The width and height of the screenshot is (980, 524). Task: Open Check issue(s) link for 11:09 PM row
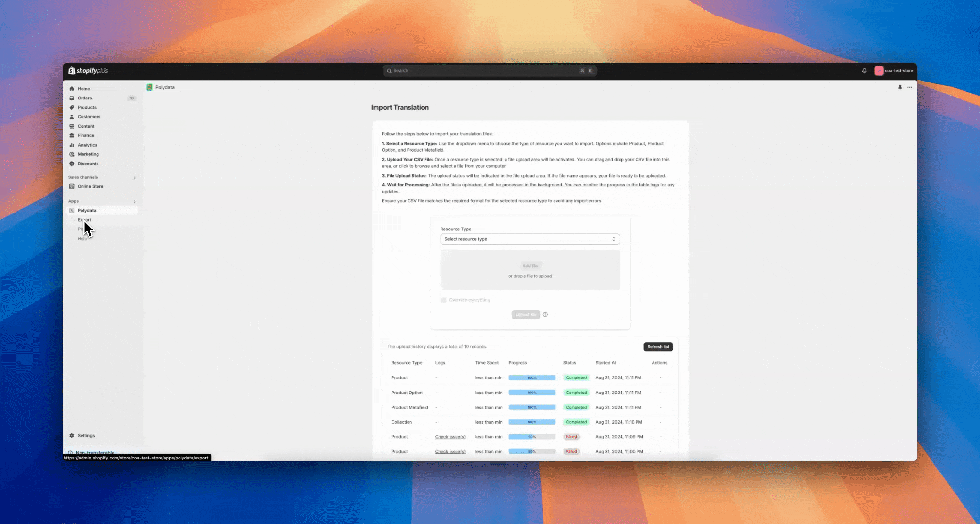point(450,437)
